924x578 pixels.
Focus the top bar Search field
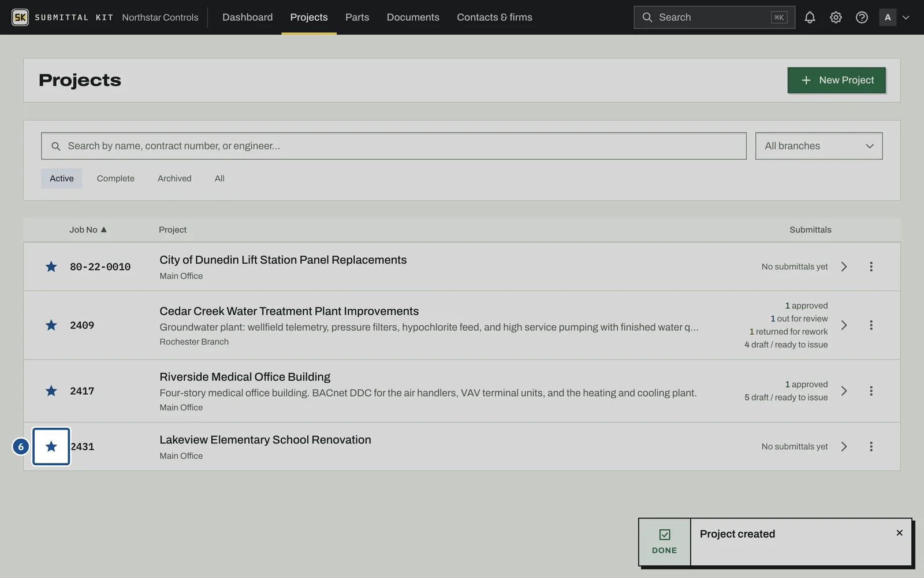pos(714,17)
